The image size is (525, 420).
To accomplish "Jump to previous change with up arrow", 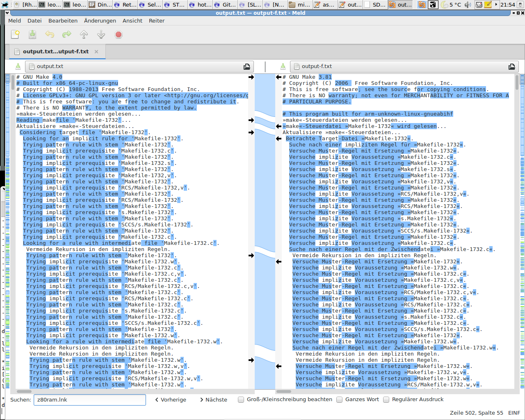I will point(84,34).
